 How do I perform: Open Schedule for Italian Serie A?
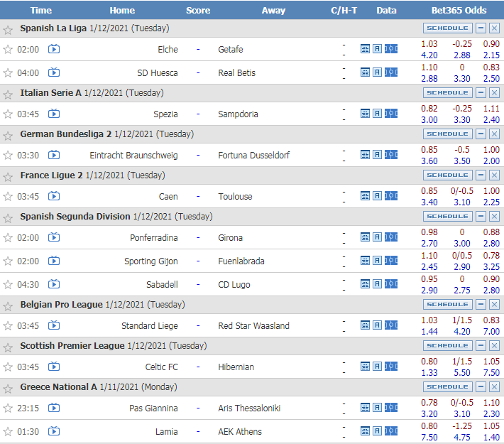(448, 92)
